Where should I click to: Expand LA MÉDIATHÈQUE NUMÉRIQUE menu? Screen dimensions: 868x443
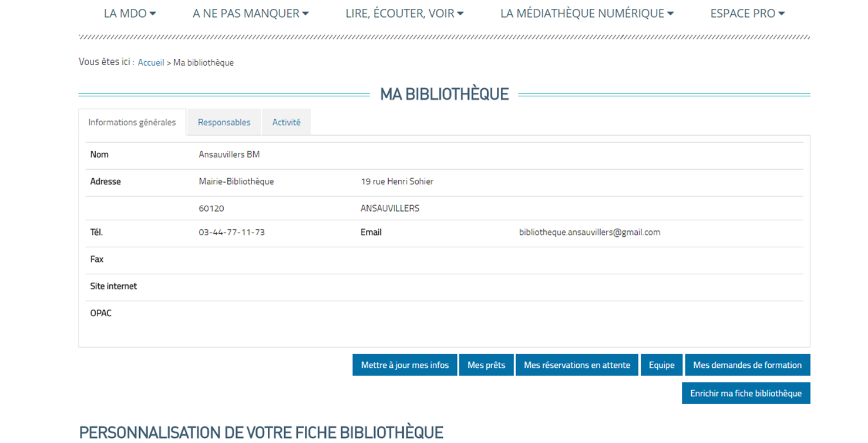pyautogui.click(x=587, y=13)
